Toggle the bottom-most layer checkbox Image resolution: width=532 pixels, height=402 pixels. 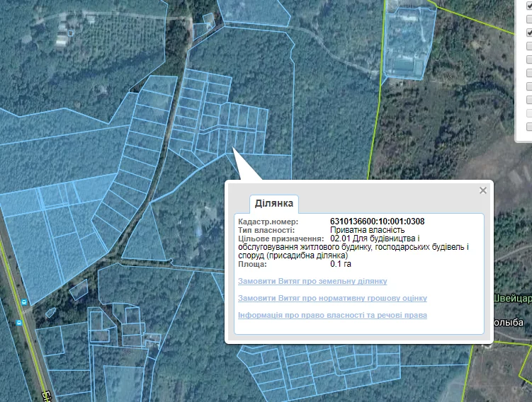[530, 127]
